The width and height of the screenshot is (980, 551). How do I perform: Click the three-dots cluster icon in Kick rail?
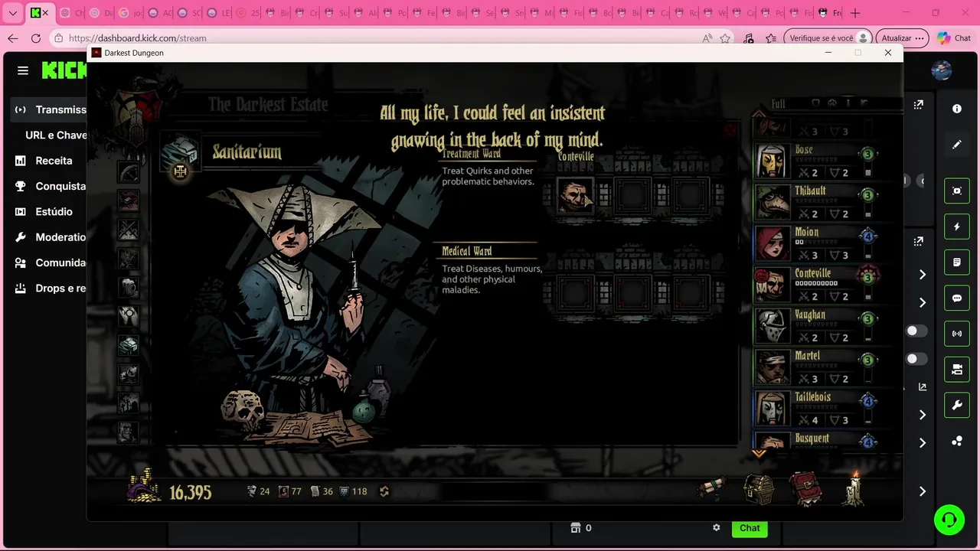[957, 442]
